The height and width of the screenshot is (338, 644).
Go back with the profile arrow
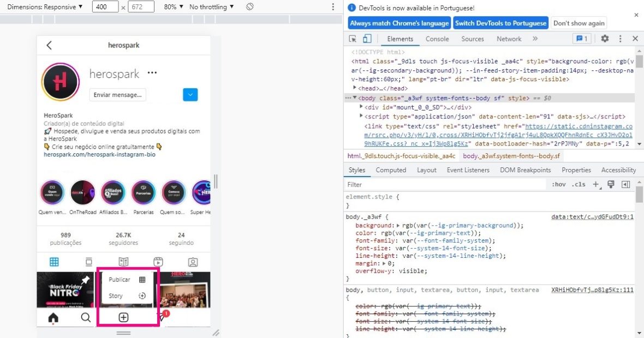(49, 45)
